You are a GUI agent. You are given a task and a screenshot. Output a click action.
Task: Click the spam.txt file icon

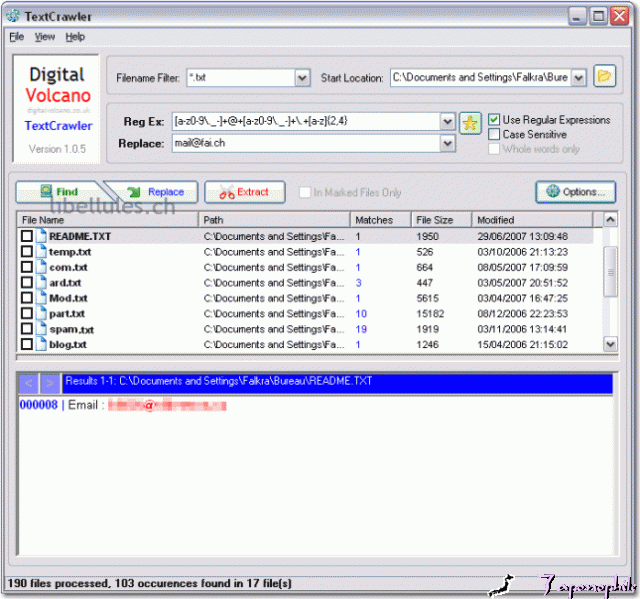[41, 329]
